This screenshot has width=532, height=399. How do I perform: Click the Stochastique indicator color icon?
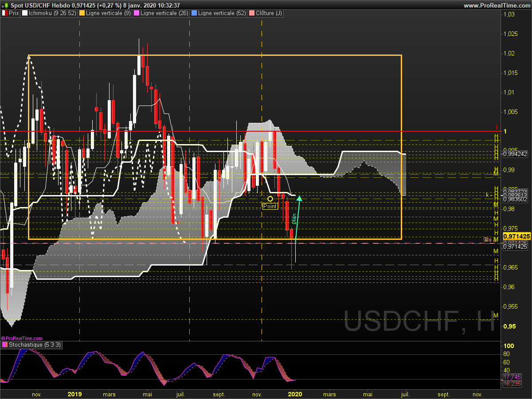[4, 344]
